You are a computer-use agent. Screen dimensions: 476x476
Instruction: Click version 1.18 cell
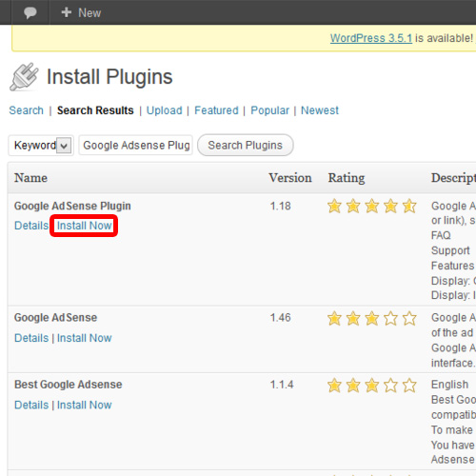[x=280, y=207]
